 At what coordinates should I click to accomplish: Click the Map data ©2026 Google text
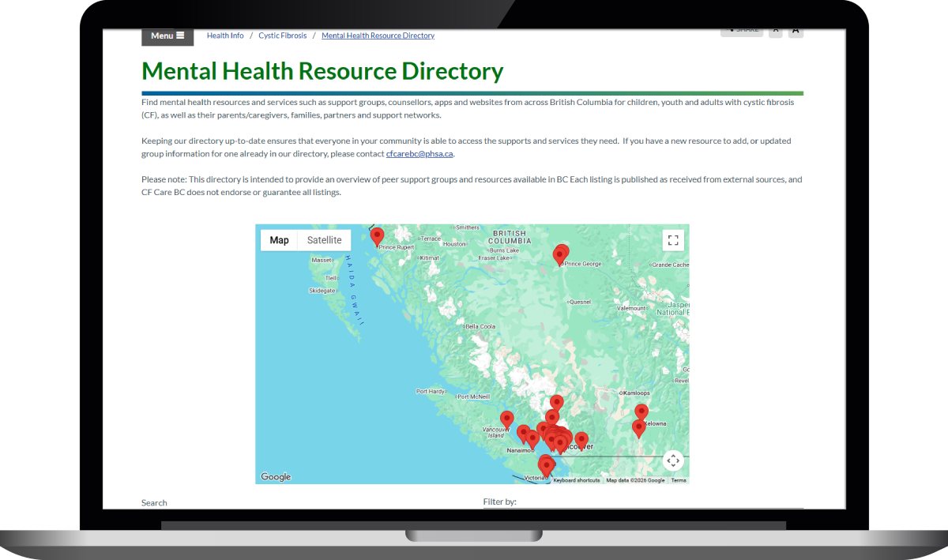635,480
